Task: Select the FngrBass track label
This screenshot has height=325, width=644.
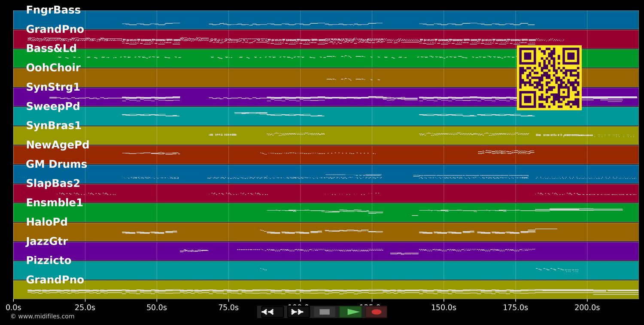Action: 53,10
